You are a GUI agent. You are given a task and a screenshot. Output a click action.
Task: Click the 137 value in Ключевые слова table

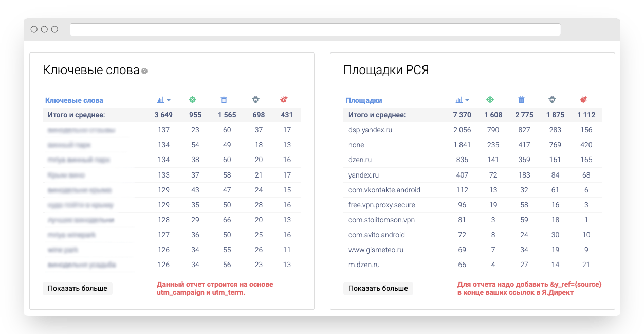(163, 130)
